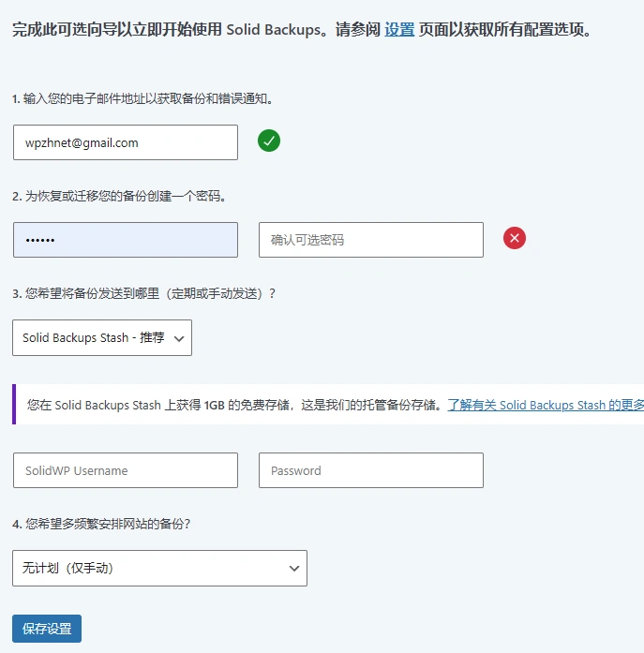Click step 3 text 您希望将备份发送到哪里
The width and height of the screenshot is (644, 653).
tap(143, 293)
